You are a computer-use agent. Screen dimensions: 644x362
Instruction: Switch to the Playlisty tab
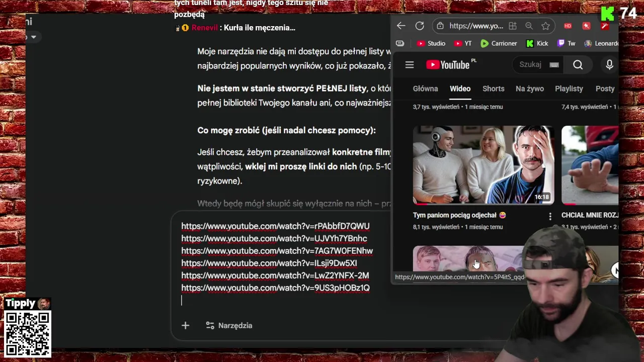pyautogui.click(x=569, y=88)
